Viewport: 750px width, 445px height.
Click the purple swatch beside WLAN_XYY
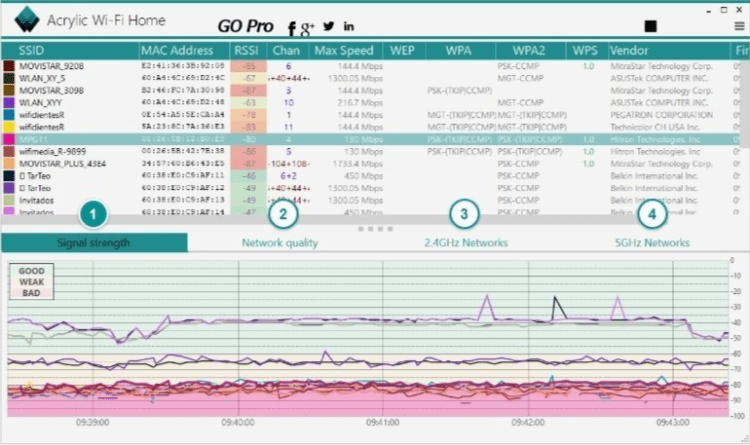coord(9,102)
